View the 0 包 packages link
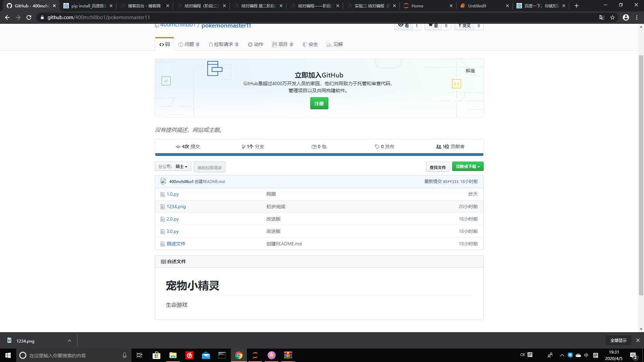644x362 pixels. 319,146
